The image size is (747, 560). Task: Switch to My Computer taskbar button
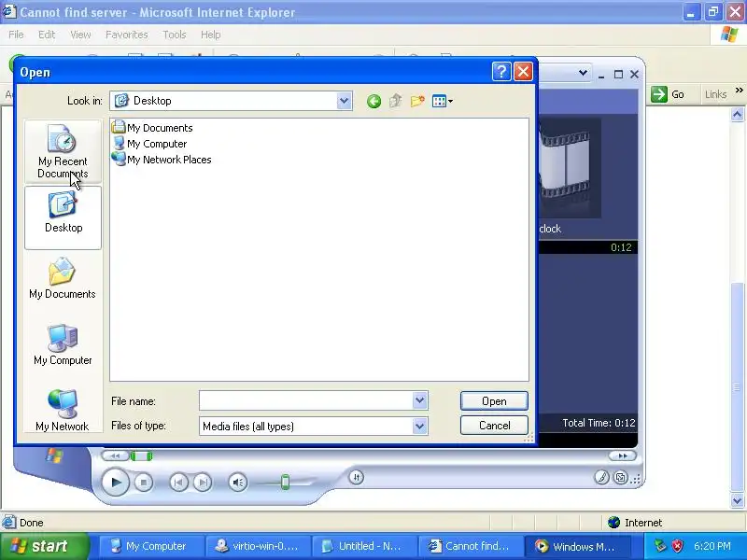[151, 546]
